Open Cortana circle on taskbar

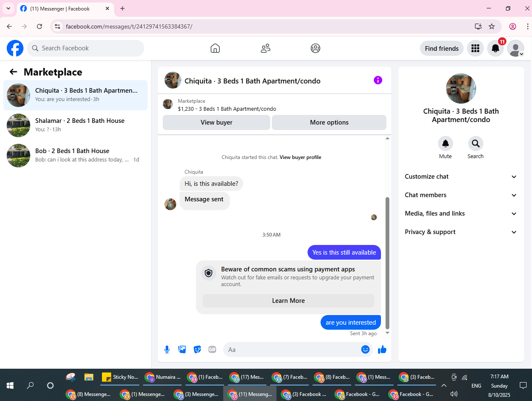pos(50,385)
